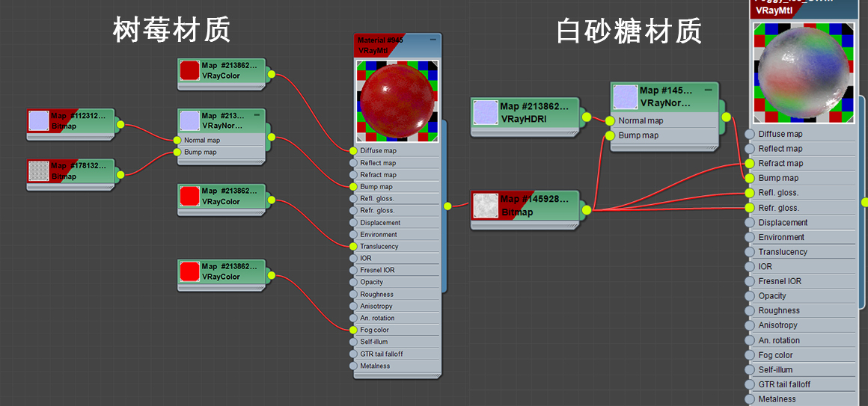
Task: Click Refr. gloss. socket on the sugar material
Action: point(750,208)
